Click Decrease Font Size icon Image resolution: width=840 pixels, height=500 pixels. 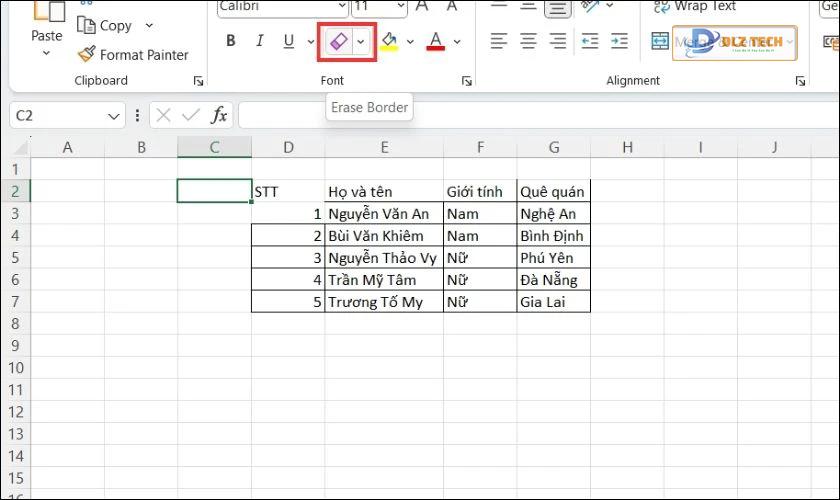(452, 6)
